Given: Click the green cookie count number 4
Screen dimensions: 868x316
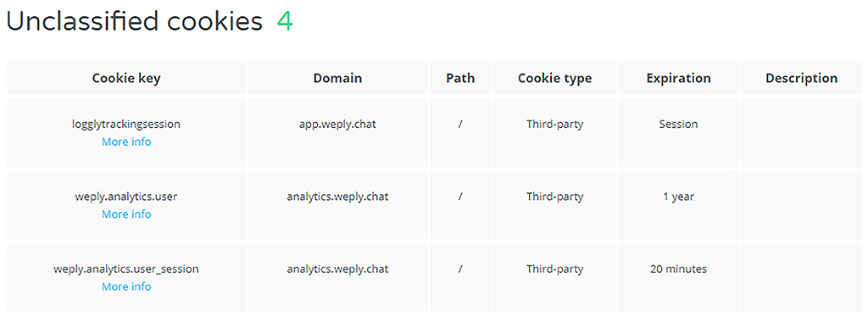Looking at the screenshot, I should coord(285,22).
